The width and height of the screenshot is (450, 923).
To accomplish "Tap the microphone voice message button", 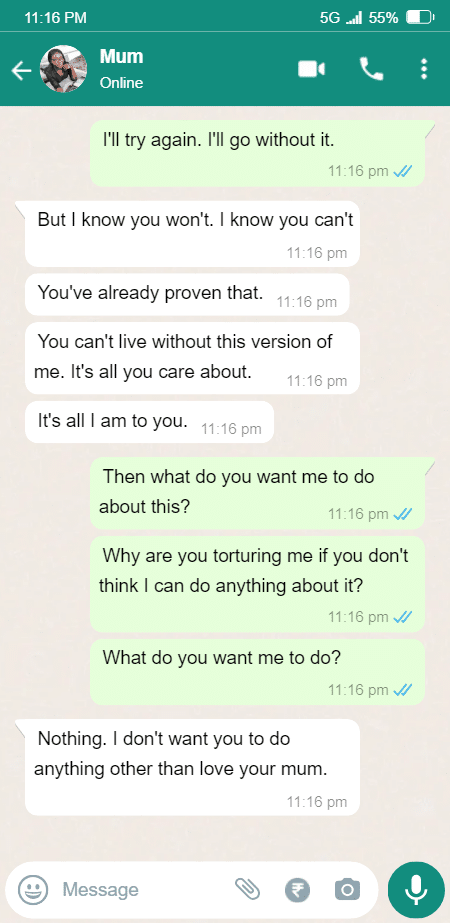I will pos(416,889).
